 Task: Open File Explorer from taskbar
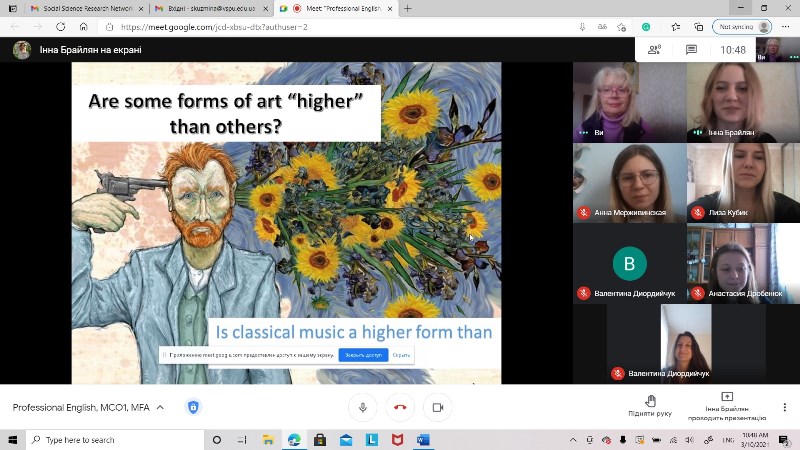268,440
